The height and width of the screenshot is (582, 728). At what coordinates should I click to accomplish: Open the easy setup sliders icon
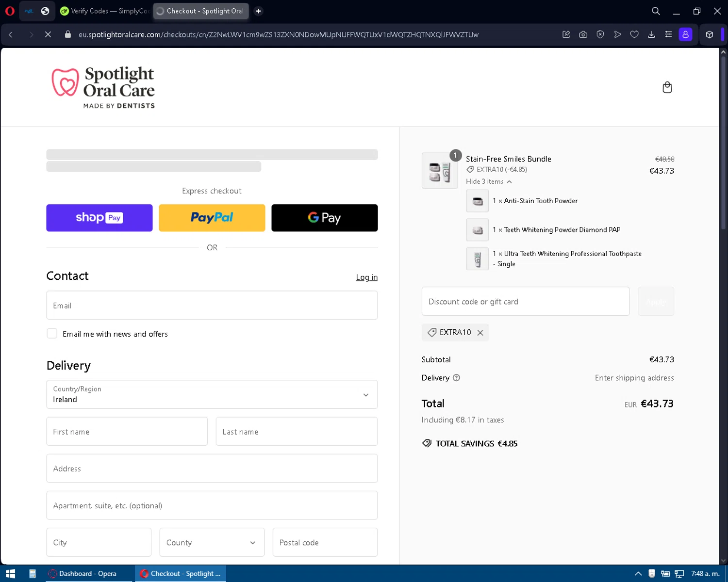668,34
